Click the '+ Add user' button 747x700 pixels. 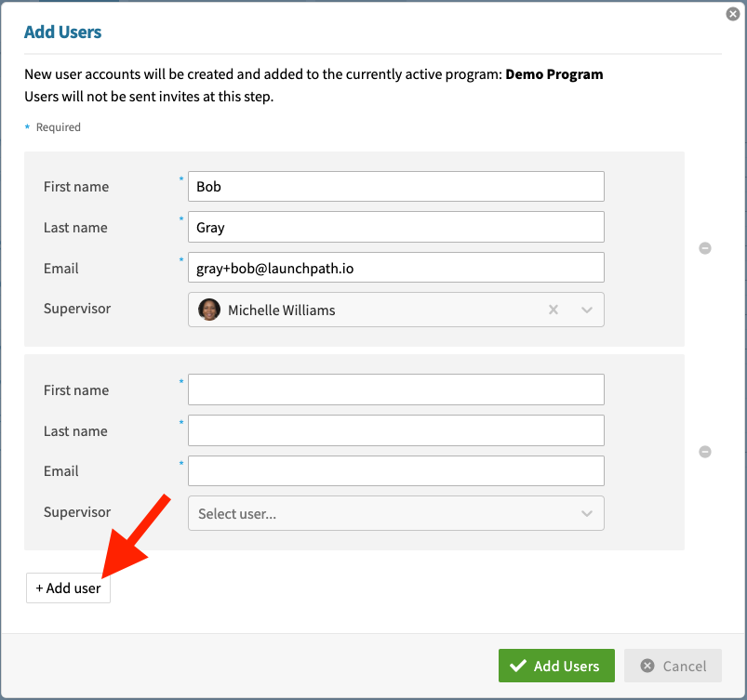[x=69, y=588]
